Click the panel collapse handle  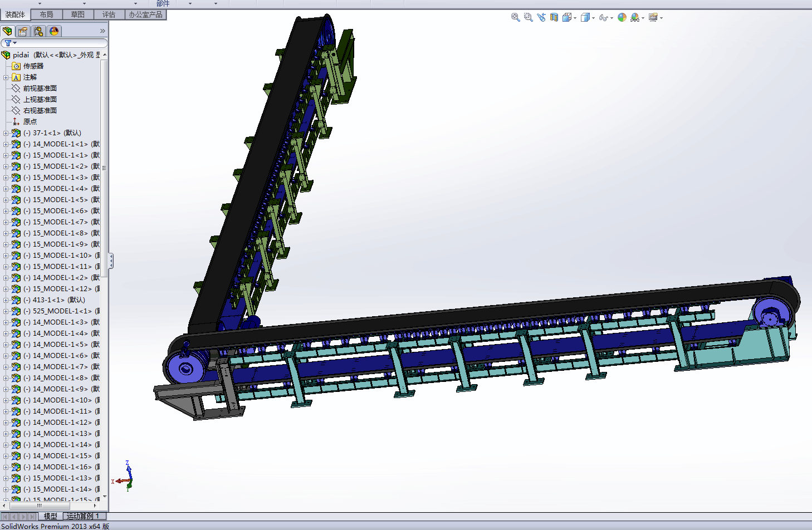point(111,261)
